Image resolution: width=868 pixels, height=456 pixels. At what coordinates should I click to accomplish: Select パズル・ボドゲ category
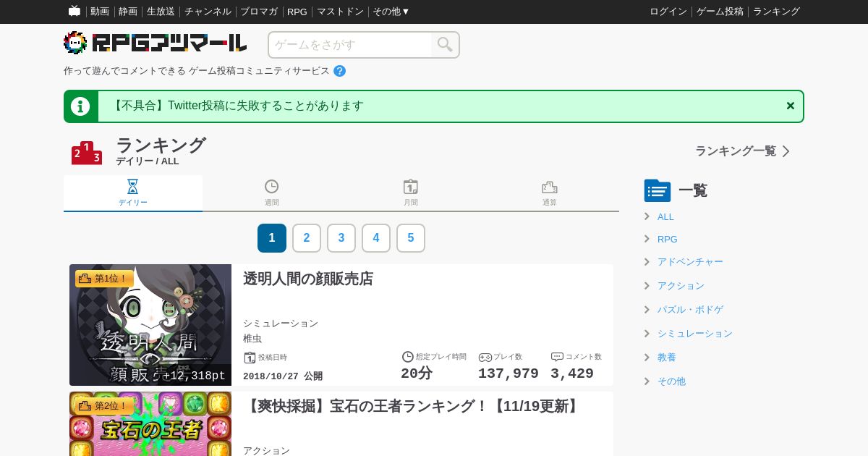point(690,310)
